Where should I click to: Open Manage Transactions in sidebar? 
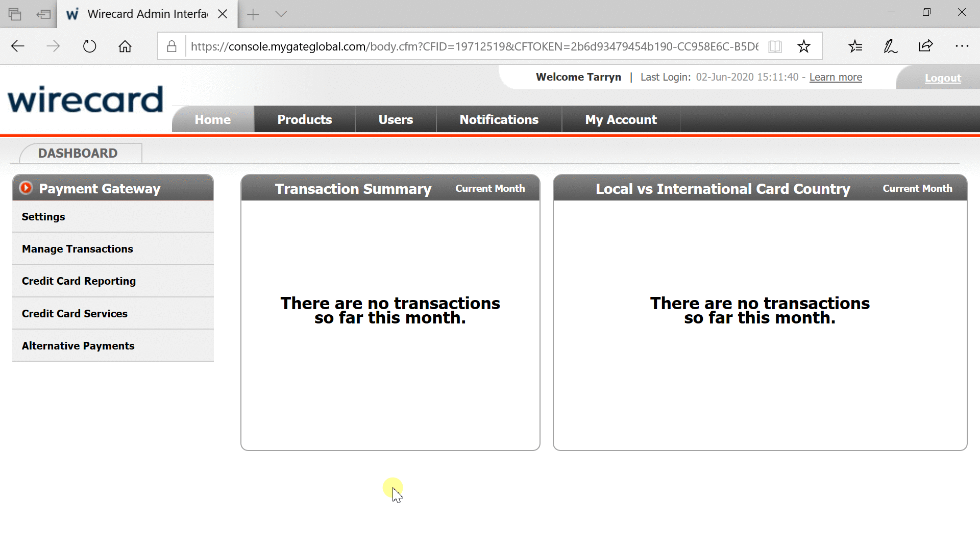(x=78, y=249)
